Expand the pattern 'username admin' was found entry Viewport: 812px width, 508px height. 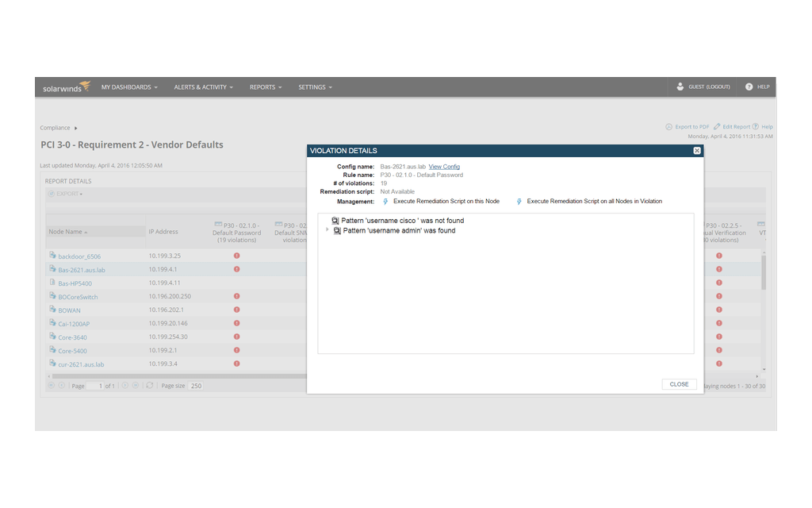click(327, 230)
